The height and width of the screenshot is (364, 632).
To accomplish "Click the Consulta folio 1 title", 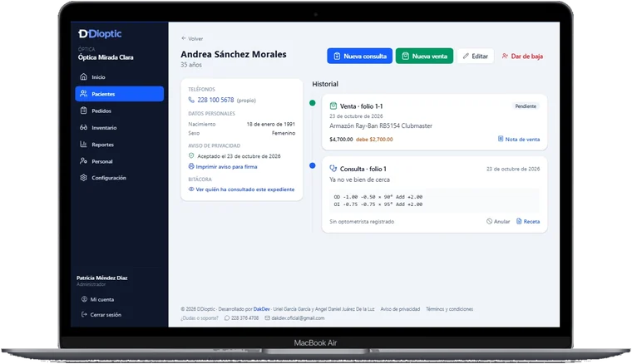I will (x=363, y=169).
